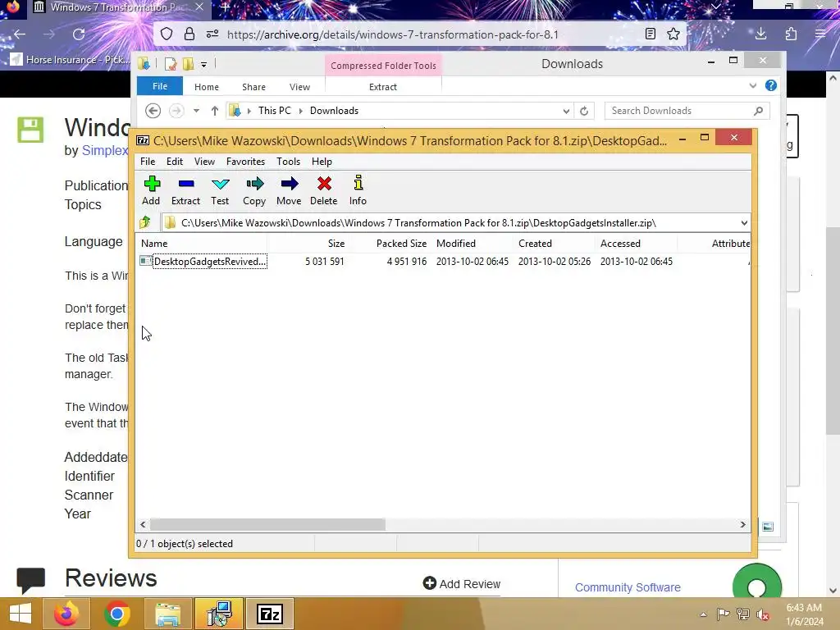Click the 7-Zip path address field
This screenshot has height=630, width=840.
click(x=450, y=223)
